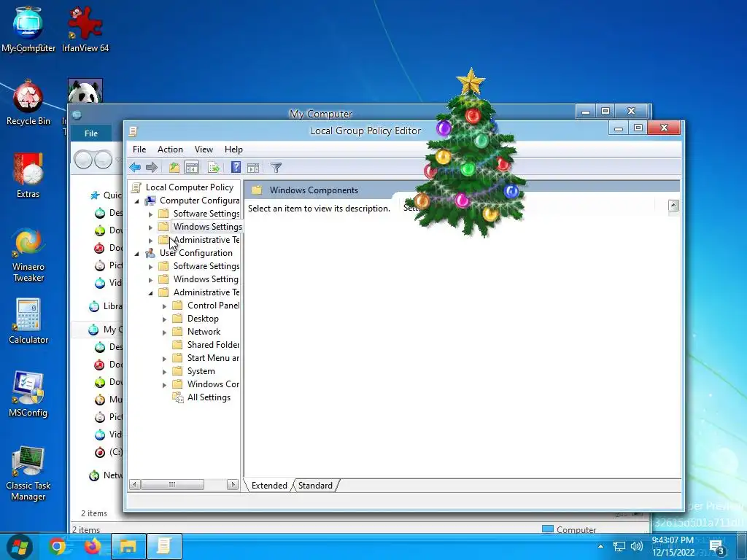Click the details pane scroll up arrow
Image resolution: width=747 pixels, height=560 pixels.
tap(673, 206)
